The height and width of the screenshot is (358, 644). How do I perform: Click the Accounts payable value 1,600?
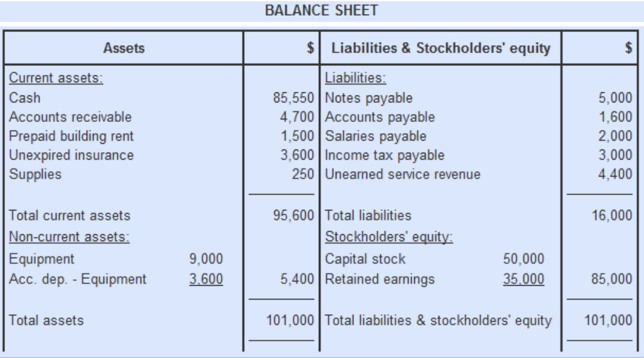point(615,117)
